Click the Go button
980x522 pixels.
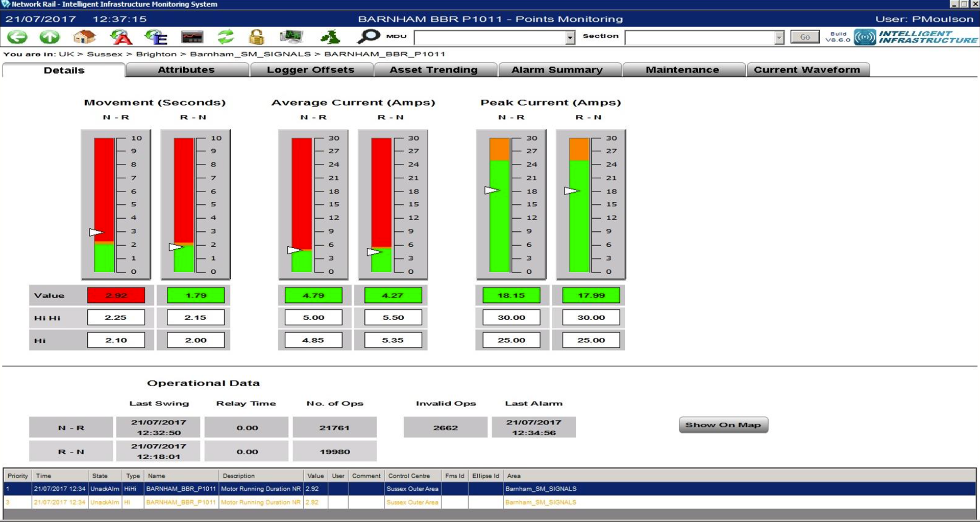click(804, 37)
